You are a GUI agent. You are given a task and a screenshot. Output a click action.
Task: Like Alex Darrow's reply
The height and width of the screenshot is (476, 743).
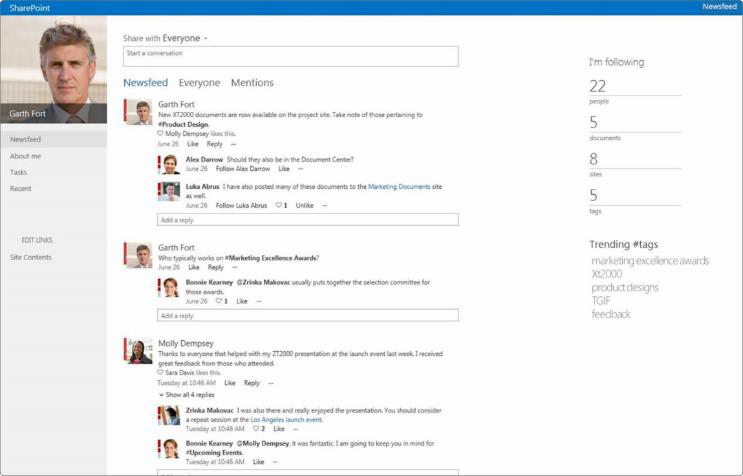pos(284,169)
